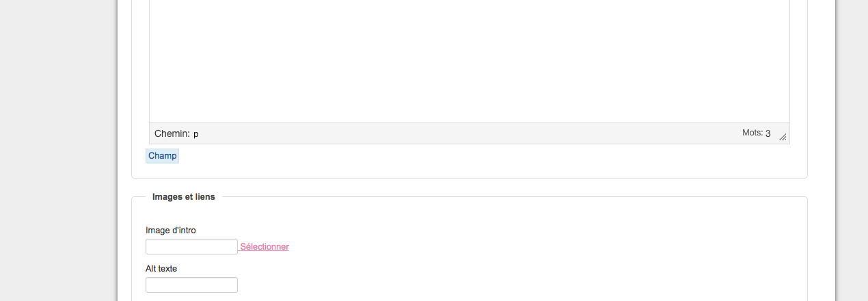
Task: Click the 'p' element in editor path
Action: 196,134
